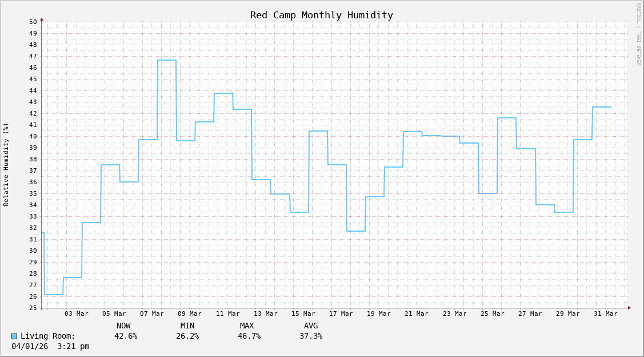Click the final line segment at 42.6%

click(x=602, y=107)
